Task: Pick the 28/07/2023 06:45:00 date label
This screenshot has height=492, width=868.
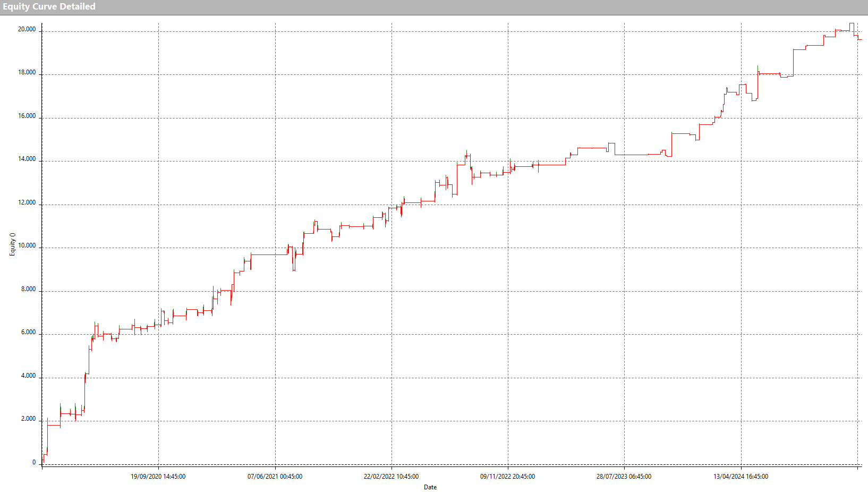Action: pyautogui.click(x=624, y=477)
